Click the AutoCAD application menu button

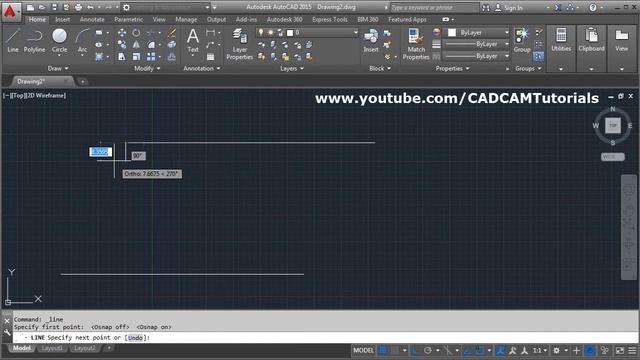(x=10, y=11)
